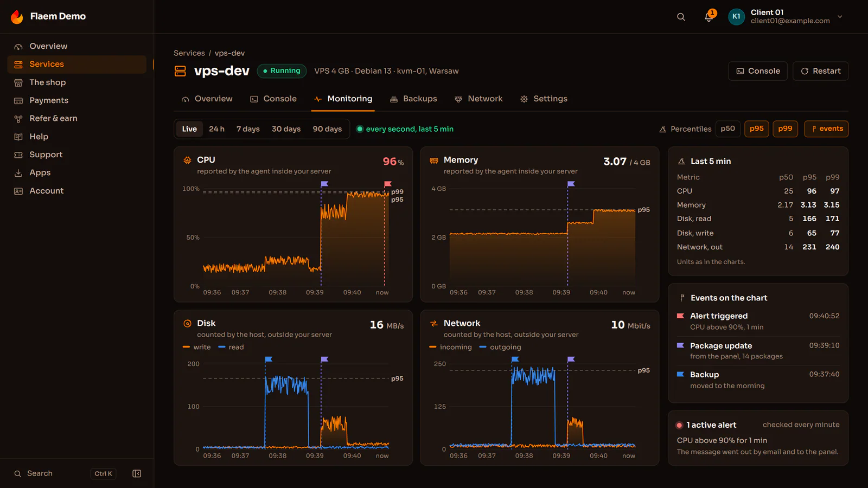Click the Services breadcrumb link
Image resolution: width=868 pixels, height=488 pixels.
coord(189,53)
